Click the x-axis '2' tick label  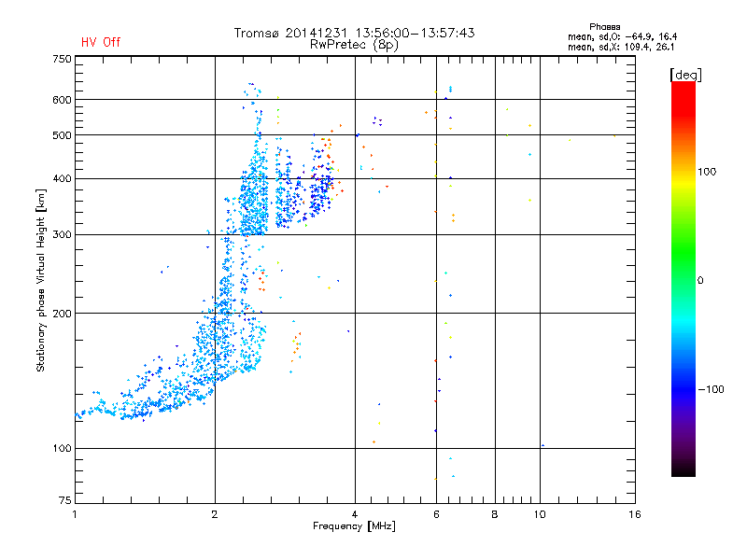click(215, 514)
